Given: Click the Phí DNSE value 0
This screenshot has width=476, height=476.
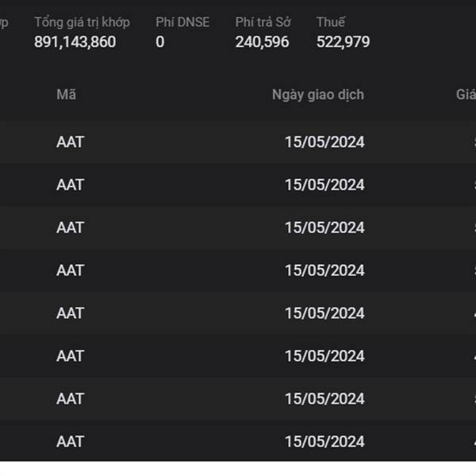Looking at the screenshot, I should point(160,42).
